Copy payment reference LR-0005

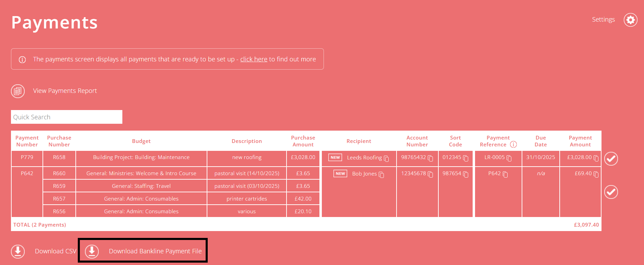tap(509, 158)
